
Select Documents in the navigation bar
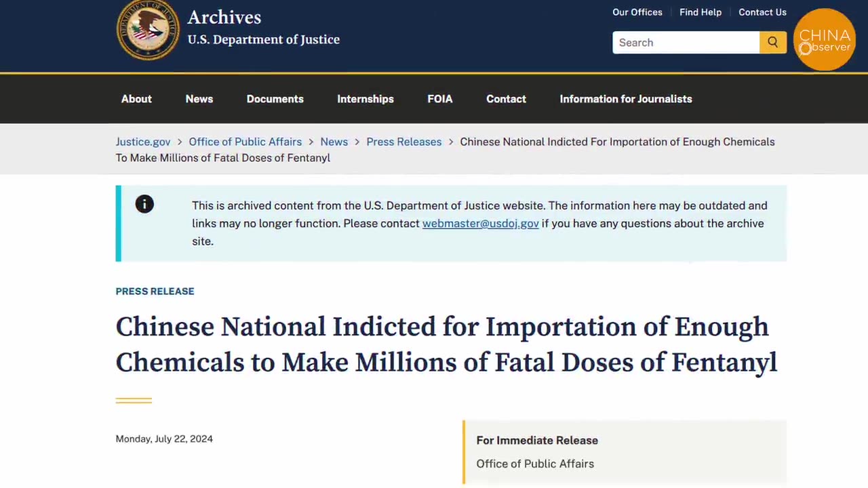pyautogui.click(x=275, y=99)
